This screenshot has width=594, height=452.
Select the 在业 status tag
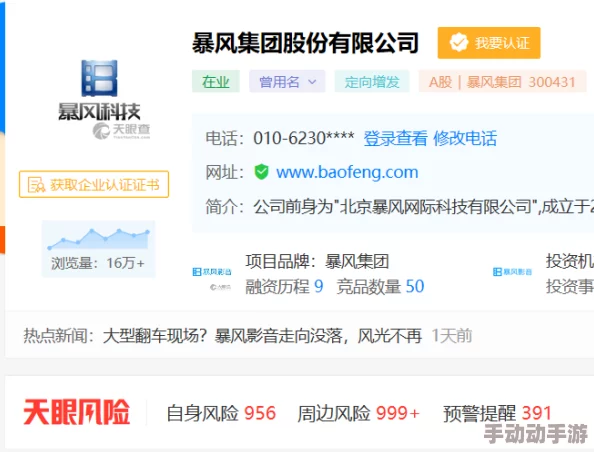click(x=216, y=81)
